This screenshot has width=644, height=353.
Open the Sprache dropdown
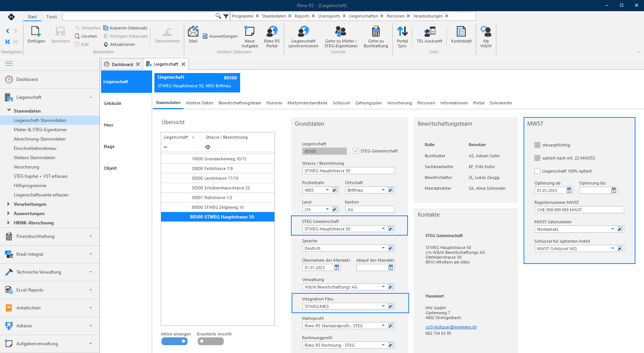[383, 248]
